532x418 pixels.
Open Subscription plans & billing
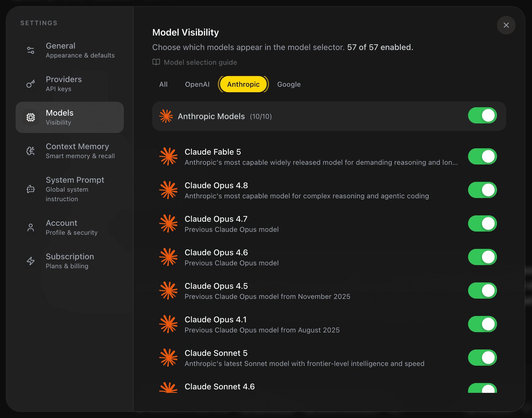click(x=70, y=261)
